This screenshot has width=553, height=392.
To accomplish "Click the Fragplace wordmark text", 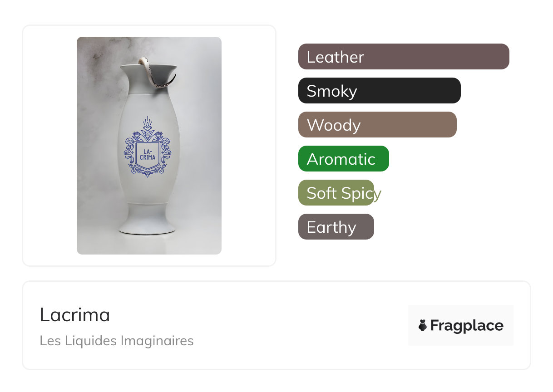I will [x=467, y=326].
